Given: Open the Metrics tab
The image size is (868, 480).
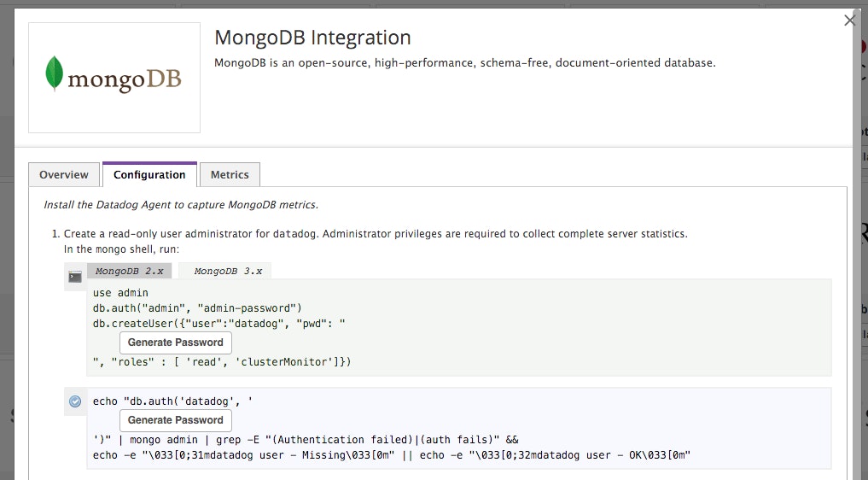Looking at the screenshot, I should pyautogui.click(x=230, y=174).
